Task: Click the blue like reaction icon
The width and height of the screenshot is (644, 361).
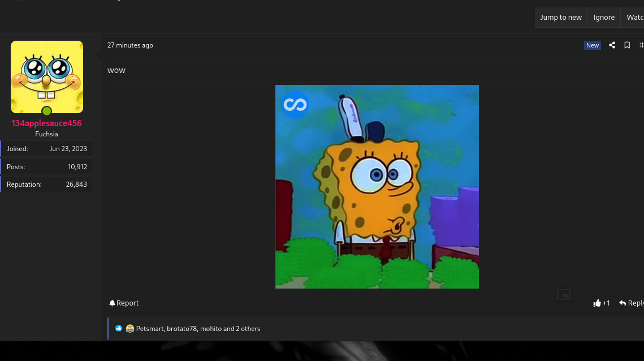Action: coord(119,328)
